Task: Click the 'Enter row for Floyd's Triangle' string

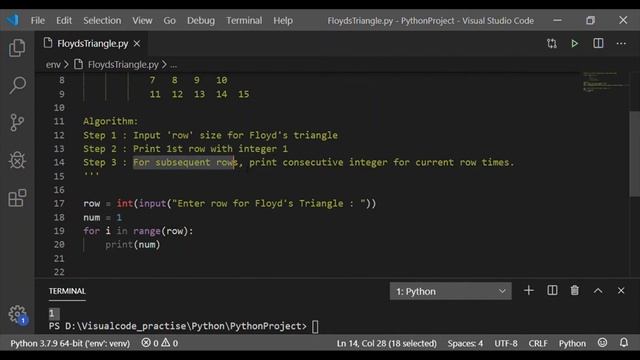Action: click(x=268, y=203)
